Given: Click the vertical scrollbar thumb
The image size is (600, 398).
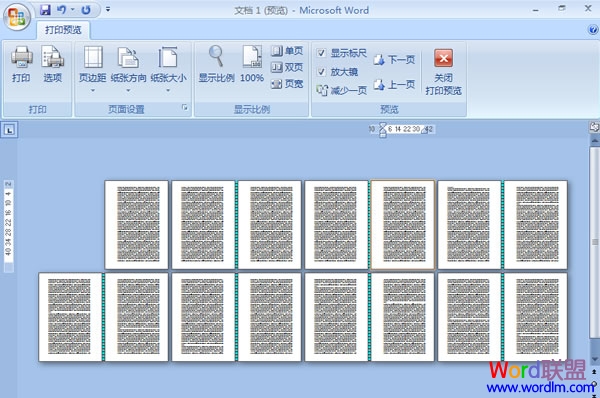Looking at the screenshot, I should [595, 242].
